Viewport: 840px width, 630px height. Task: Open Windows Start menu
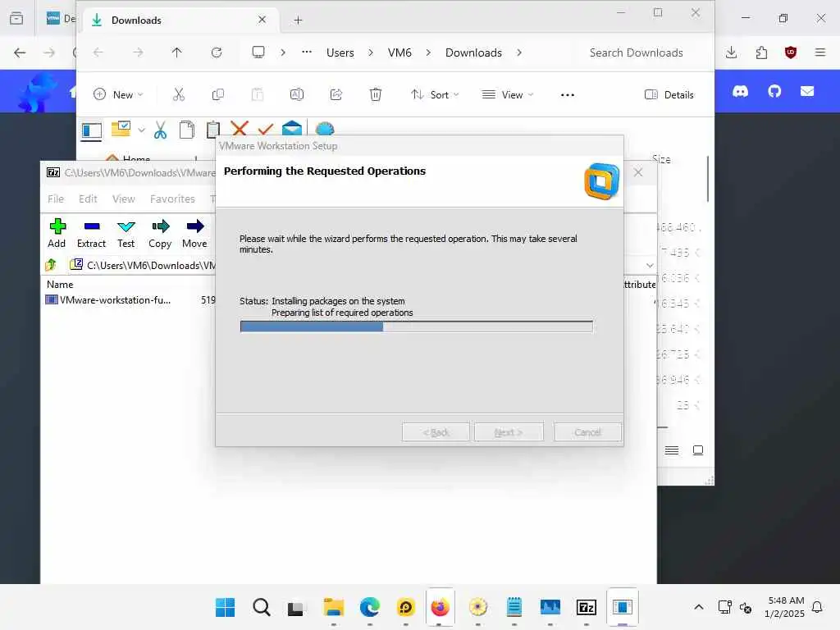(225, 607)
